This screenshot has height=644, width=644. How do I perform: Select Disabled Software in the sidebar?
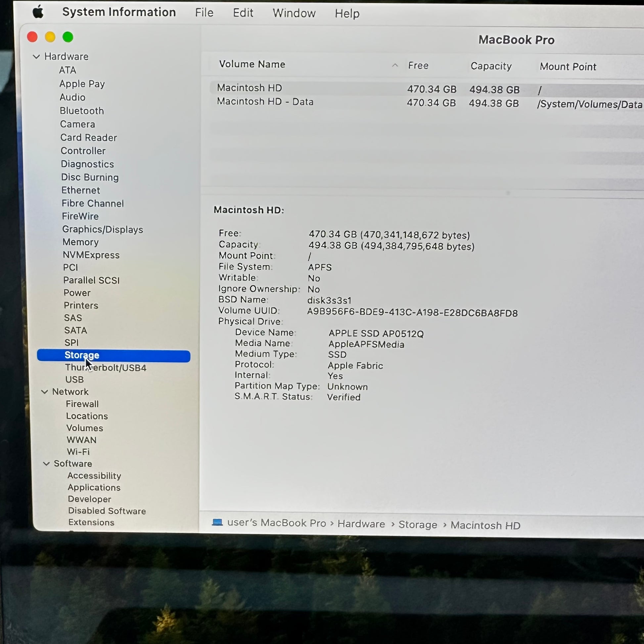click(107, 511)
